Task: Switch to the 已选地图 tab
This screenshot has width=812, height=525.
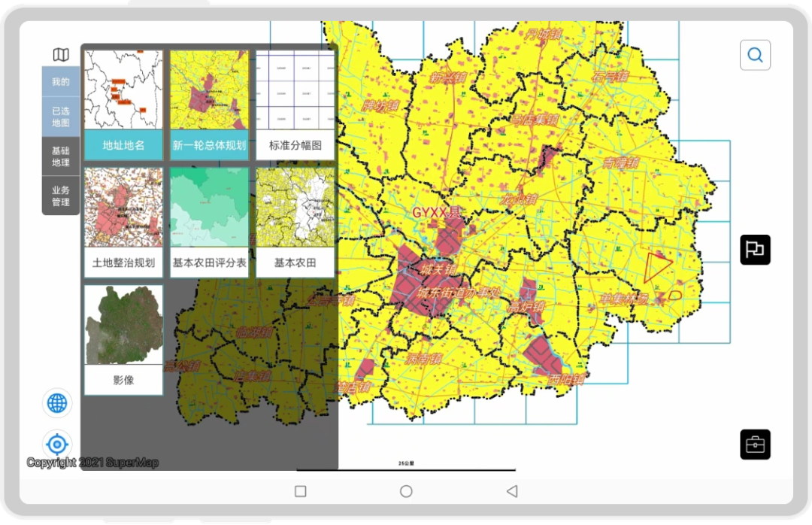Action: coord(61,117)
